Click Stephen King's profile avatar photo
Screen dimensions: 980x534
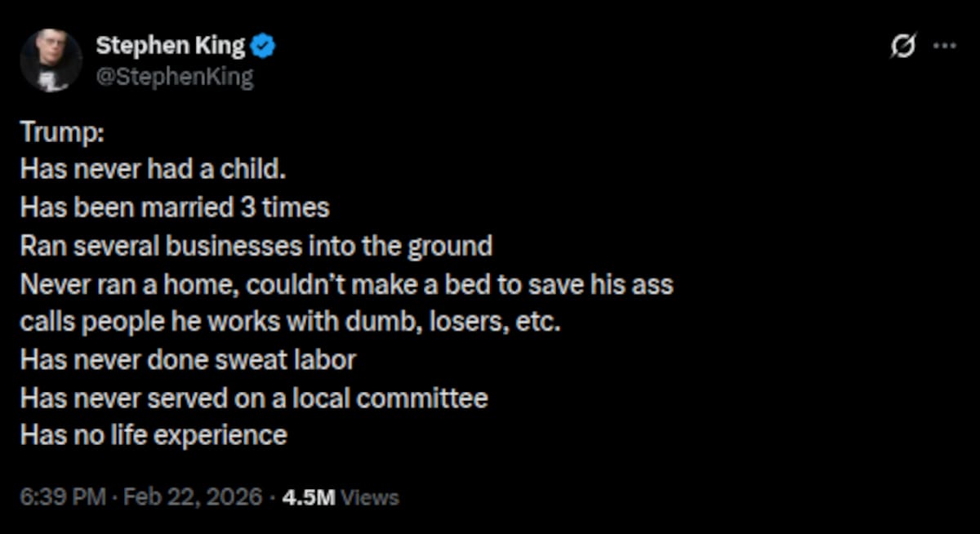(51, 60)
